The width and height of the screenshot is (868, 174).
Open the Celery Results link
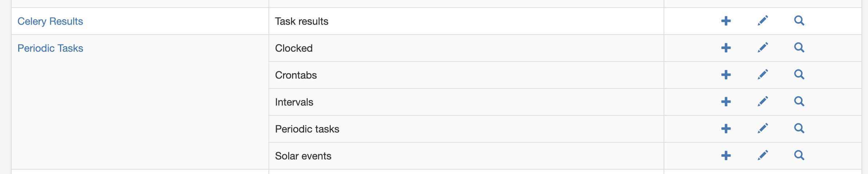click(50, 21)
